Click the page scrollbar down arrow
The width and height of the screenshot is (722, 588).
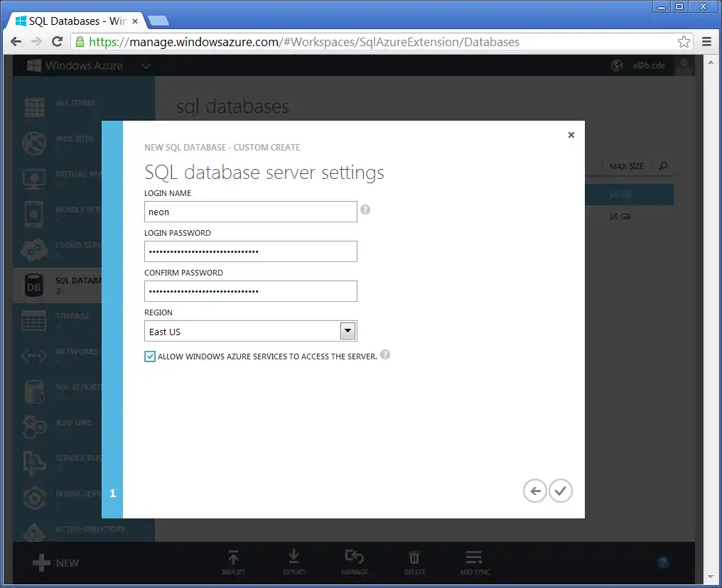pos(711,576)
